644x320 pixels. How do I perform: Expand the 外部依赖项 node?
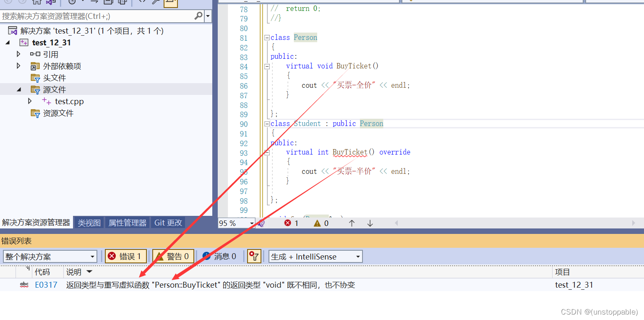tap(18, 66)
